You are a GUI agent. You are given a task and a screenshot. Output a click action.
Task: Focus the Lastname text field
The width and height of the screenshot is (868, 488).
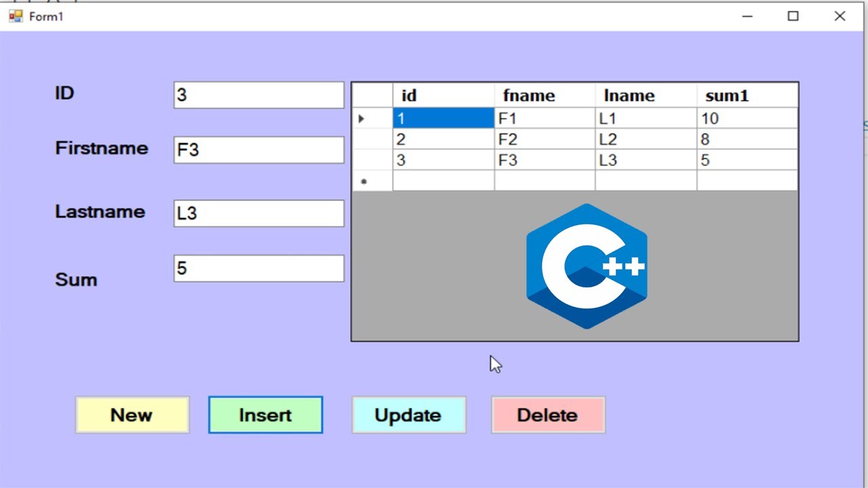[x=259, y=213]
